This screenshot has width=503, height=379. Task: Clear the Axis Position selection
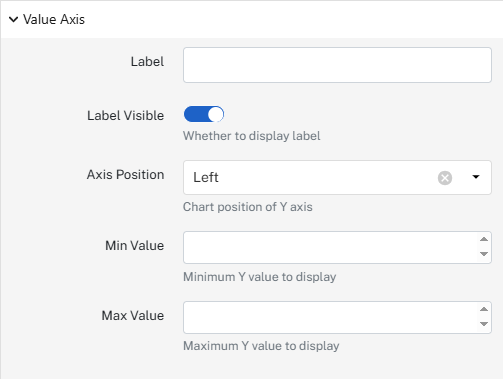(445, 178)
